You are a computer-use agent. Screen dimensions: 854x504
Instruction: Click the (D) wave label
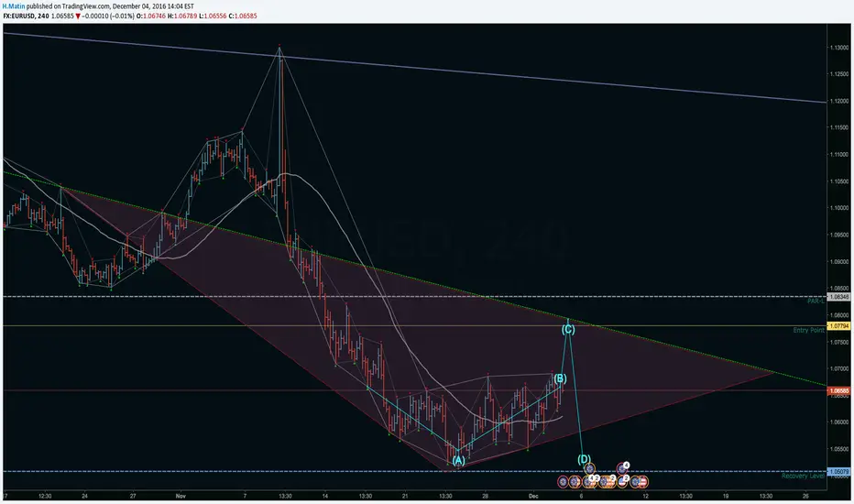tap(585, 459)
